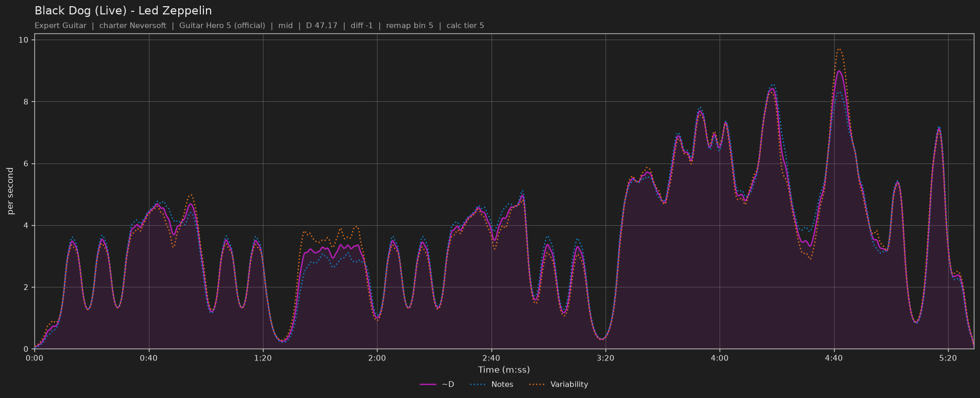This screenshot has width=980, height=398.
Task: Click the "mid" label in subtitle
Action: pos(286,26)
